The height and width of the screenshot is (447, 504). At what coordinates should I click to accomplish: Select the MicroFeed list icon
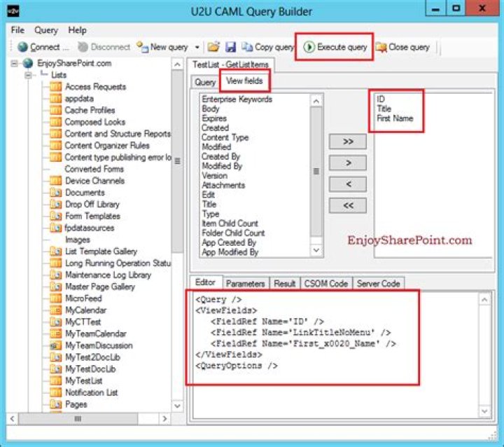tap(55, 298)
